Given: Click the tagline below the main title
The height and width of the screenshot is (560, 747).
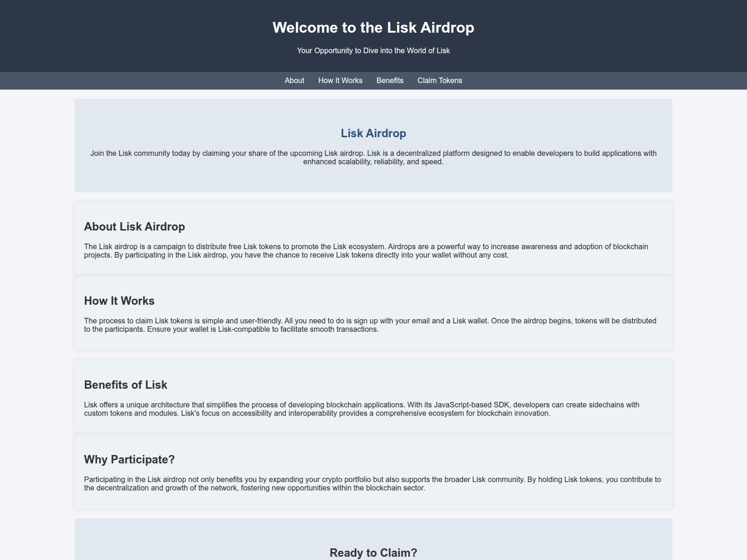Looking at the screenshot, I should [373, 50].
